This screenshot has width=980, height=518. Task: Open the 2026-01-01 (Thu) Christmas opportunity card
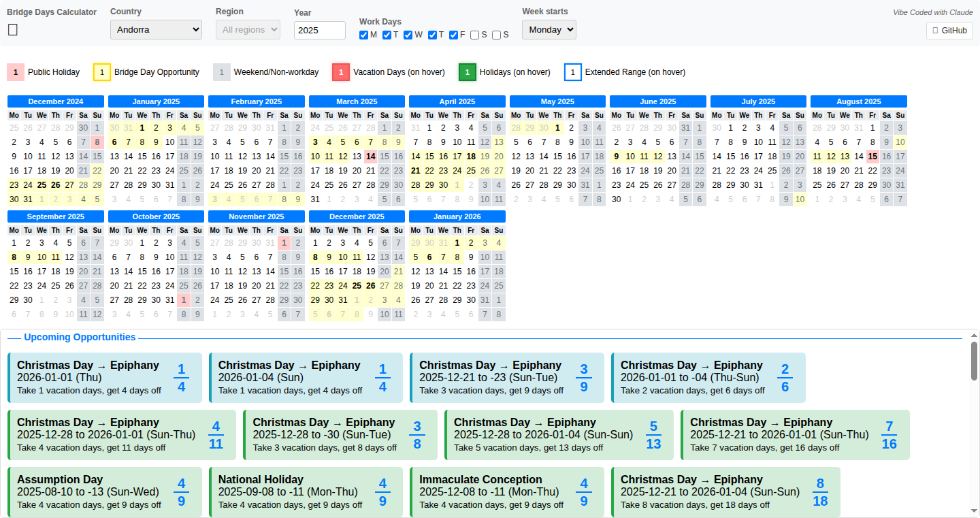click(105, 378)
